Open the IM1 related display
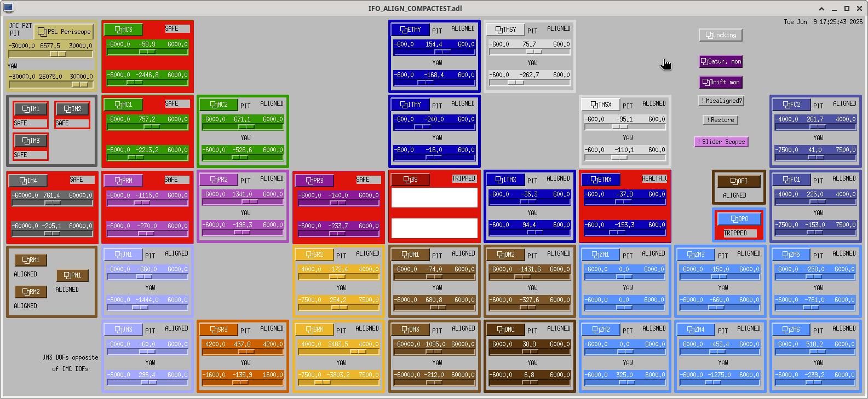Screen dimensions: 868x399 [x=31, y=109]
